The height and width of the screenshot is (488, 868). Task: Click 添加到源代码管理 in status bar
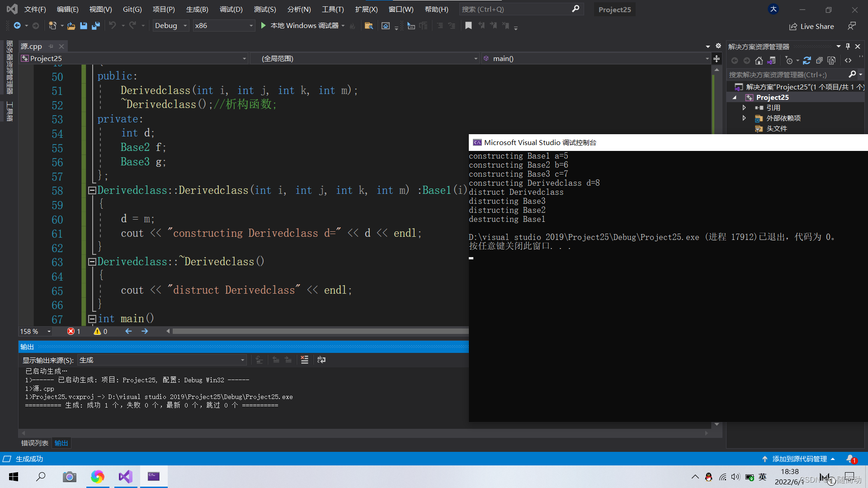click(799, 459)
